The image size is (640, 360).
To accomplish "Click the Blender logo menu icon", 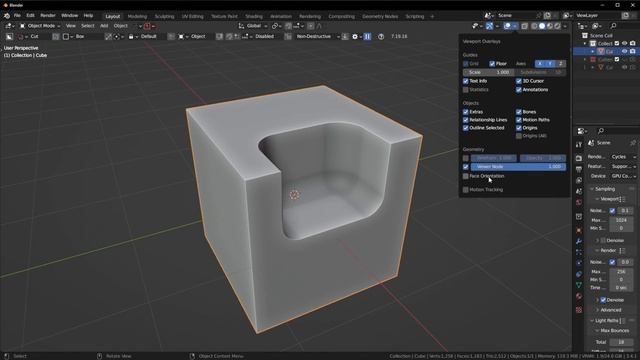I will pos(7,16).
